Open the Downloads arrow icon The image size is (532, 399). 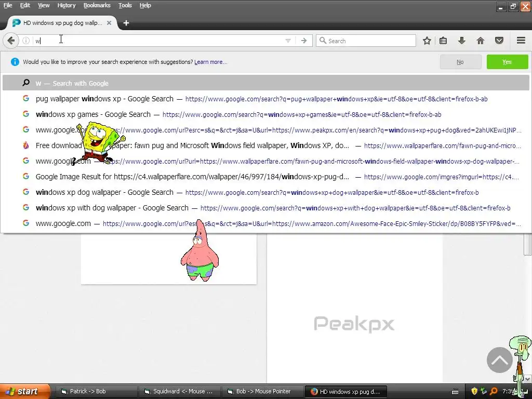pyautogui.click(x=461, y=41)
